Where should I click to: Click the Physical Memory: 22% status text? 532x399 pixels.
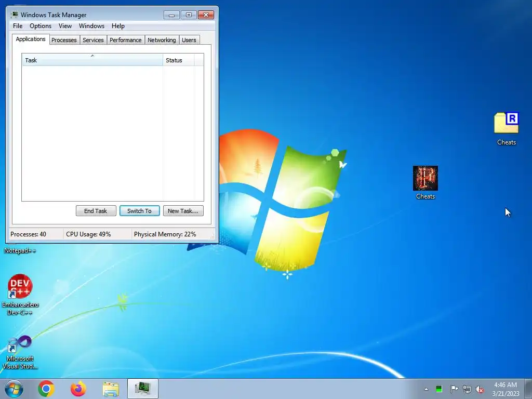pos(165,234)
